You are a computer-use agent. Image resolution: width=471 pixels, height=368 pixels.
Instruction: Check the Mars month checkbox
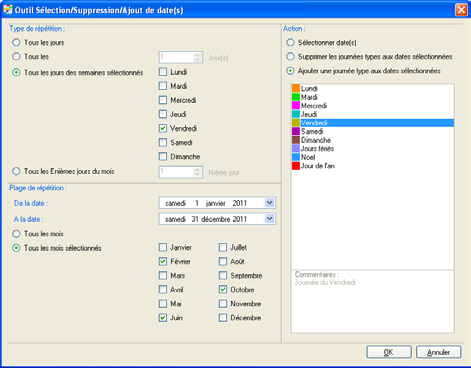163,276
